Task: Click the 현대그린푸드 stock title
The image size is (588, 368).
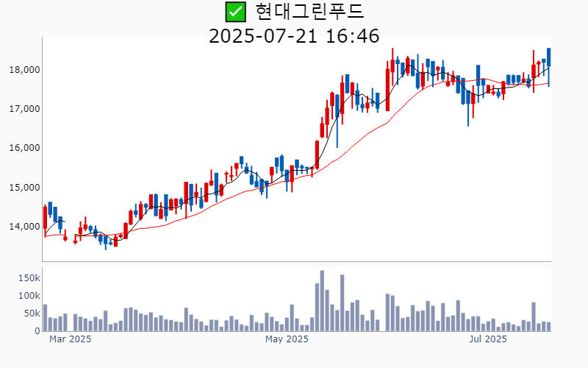Action: pos(309,11)
